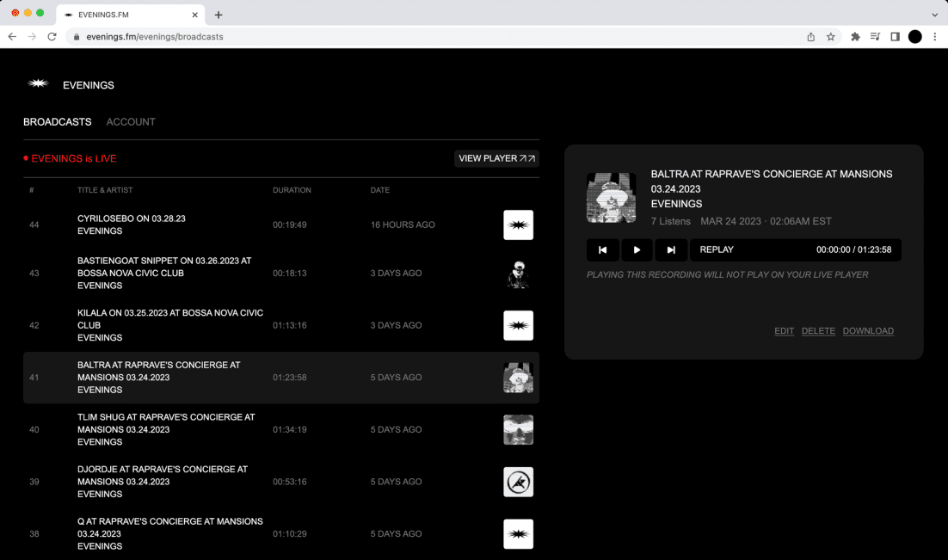948x560 pixels.
Task: Select Djordje at Raprave's Concierge title
Action: 163,476
